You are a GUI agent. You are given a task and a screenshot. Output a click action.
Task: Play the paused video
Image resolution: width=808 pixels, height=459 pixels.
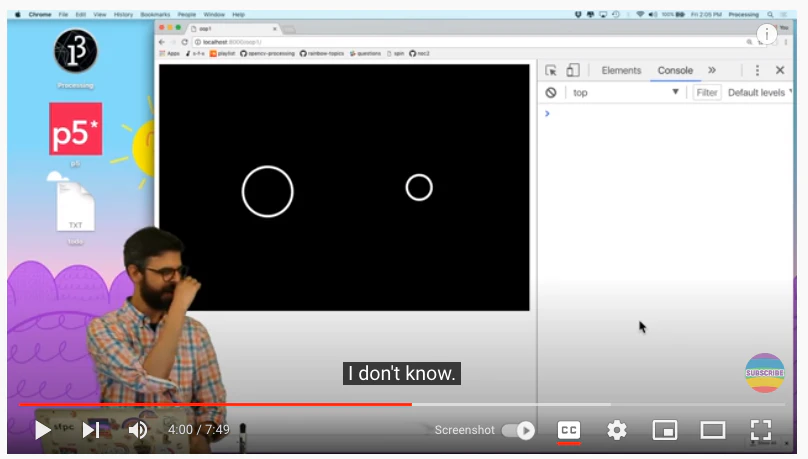[x=43, y=430]
